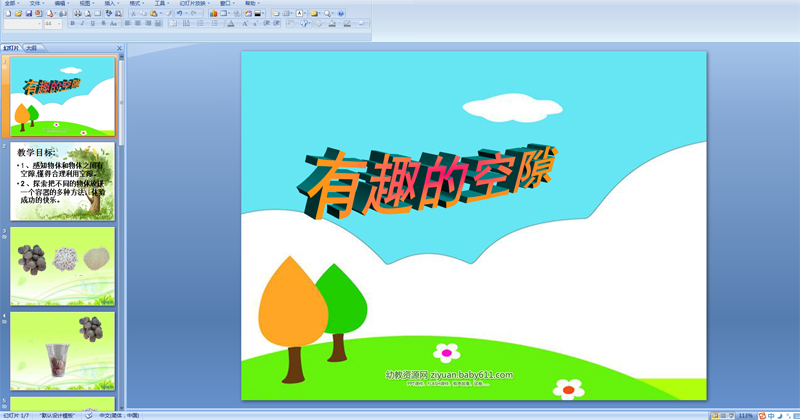Click the blue Help question mark icon
Image resolution: width=800 pixels, height=420 pixels.
(341, 14)
